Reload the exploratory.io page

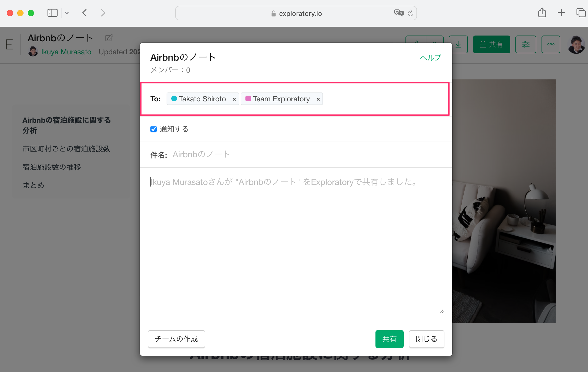(x=410, y=13)
